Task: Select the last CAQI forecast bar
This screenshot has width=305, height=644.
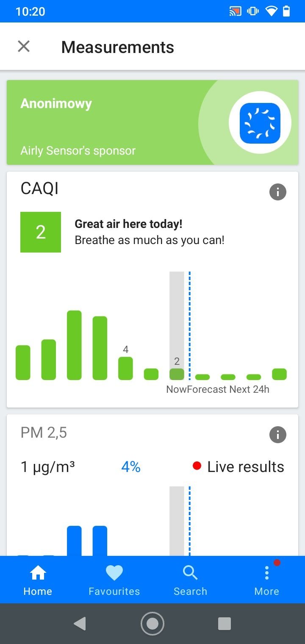Action: pos(279,374)
